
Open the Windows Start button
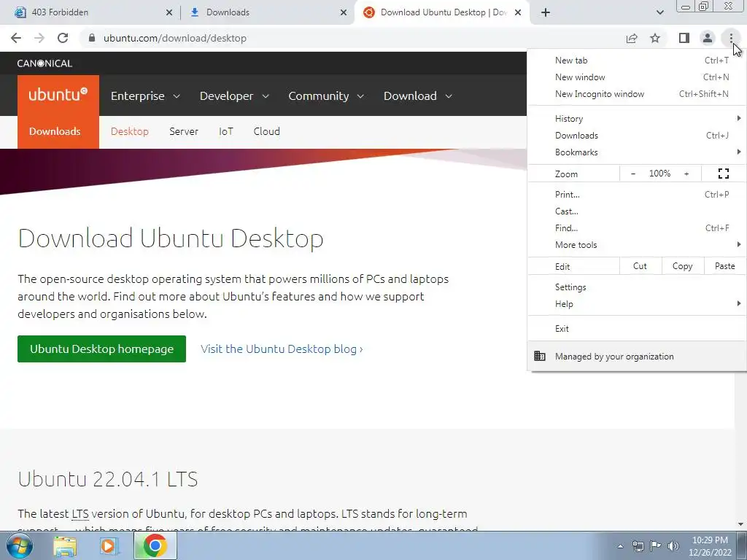point(19,545)
